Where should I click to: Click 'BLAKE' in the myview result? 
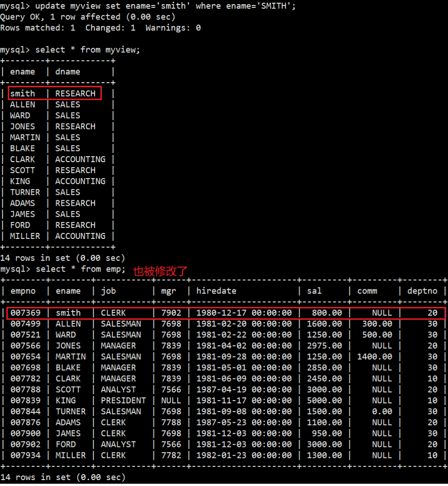(22, 149)
